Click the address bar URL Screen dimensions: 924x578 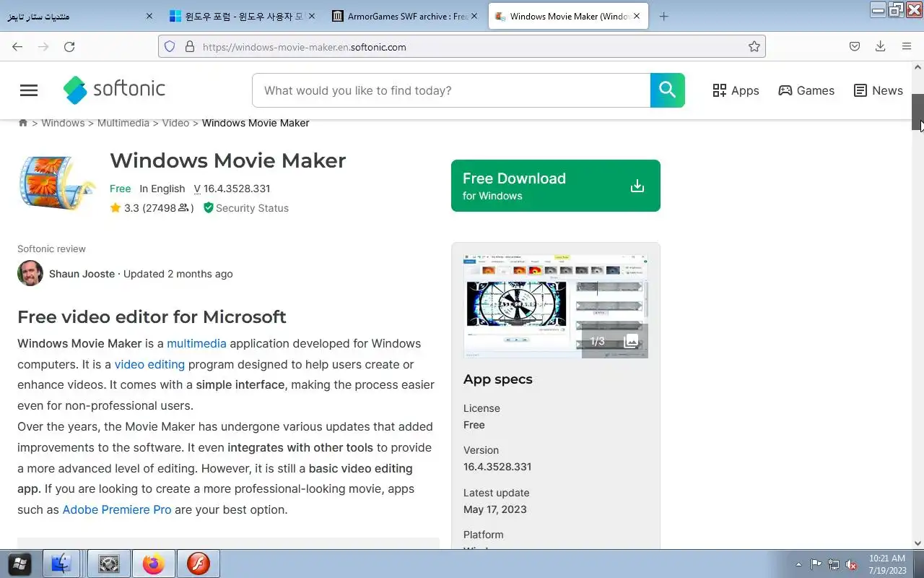click(304, 47)
